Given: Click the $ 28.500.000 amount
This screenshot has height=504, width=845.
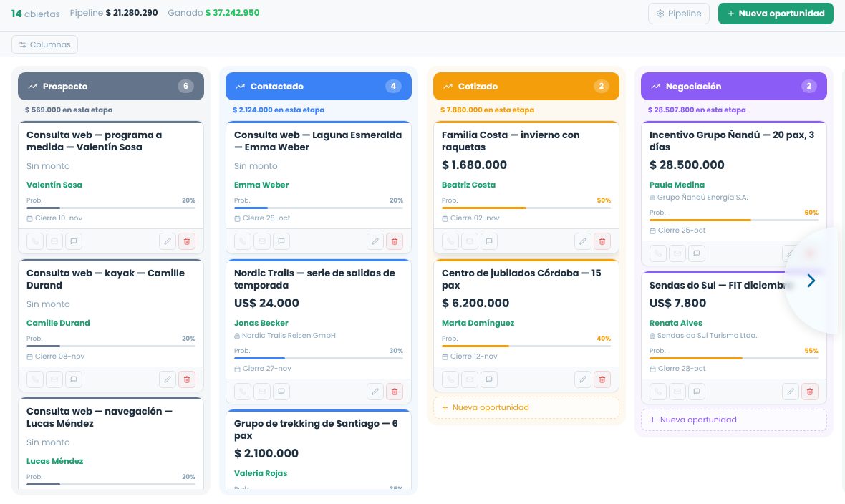Looking at the screenshot, I should 687,165.
